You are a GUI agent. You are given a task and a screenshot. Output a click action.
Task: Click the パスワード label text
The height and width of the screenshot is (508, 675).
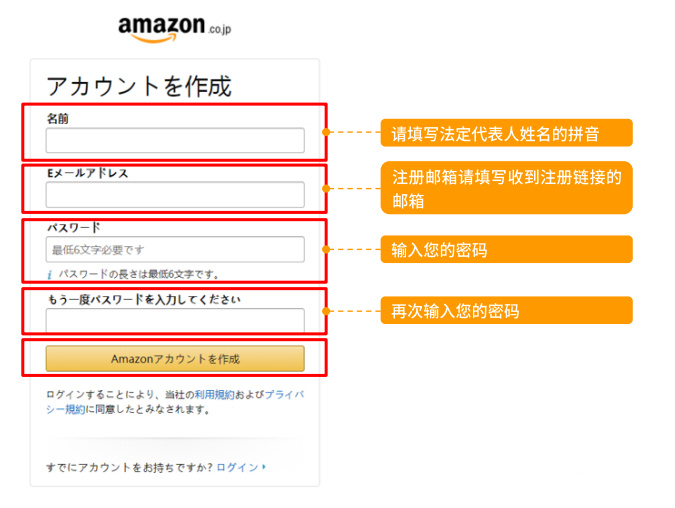74,227
